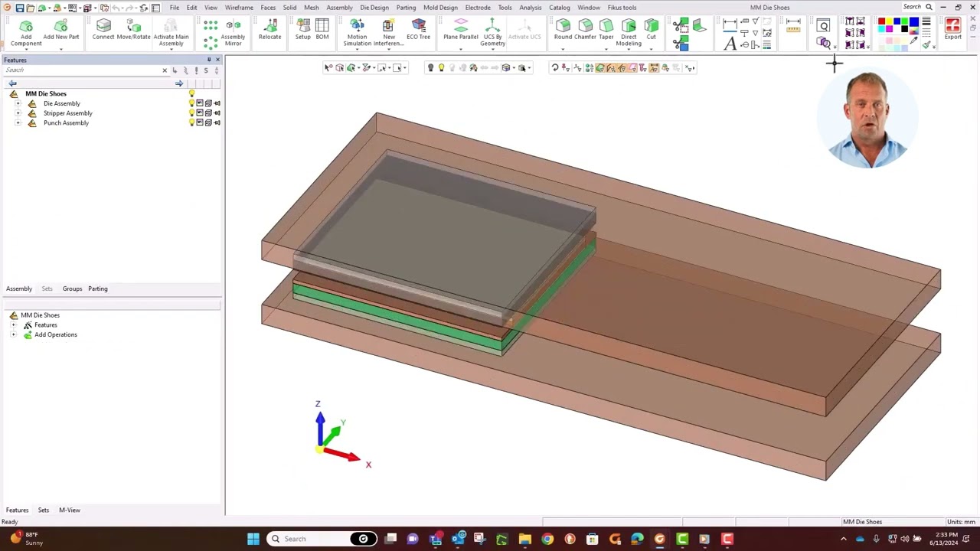This screenshot has width=980, height=551.
Task: Select the Cut tool
Action: [651, 31]
